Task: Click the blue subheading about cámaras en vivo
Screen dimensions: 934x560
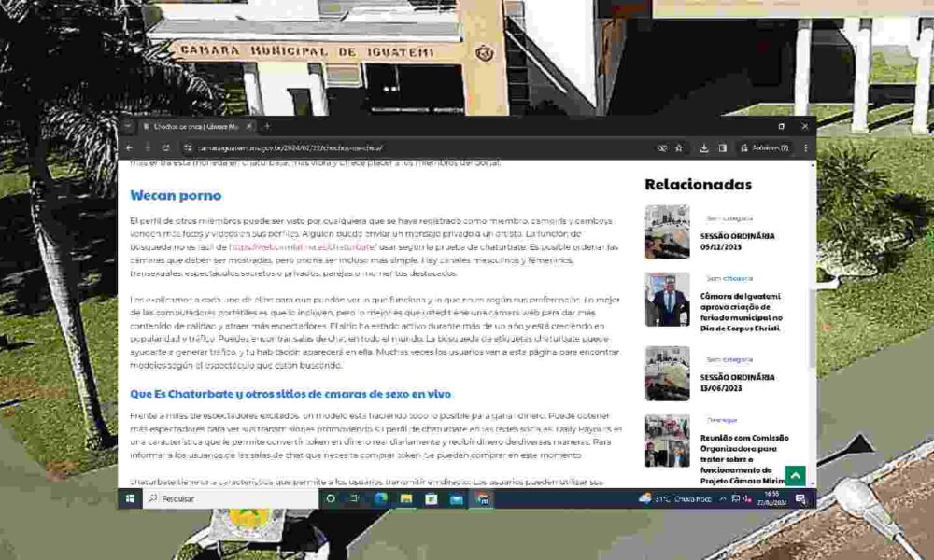Action: point(290,394)
